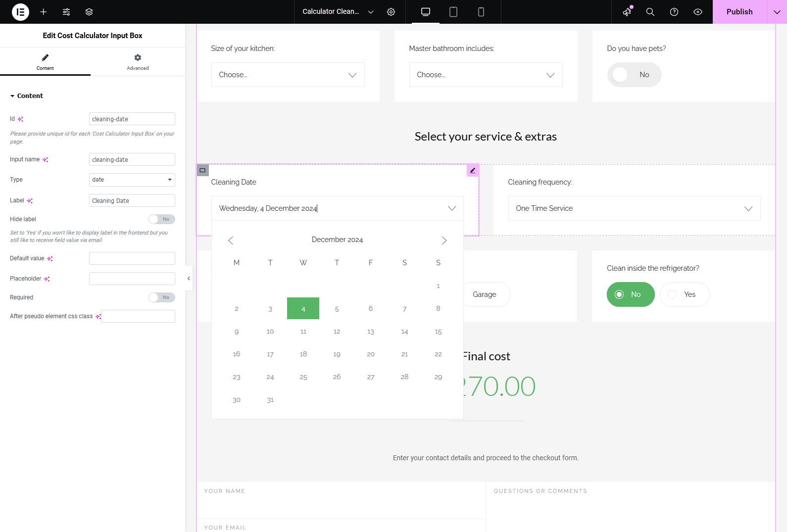Click the Placeholder input field
This screenshot has width=787, height=532.
pyautogui.click(x=132, y=279)
